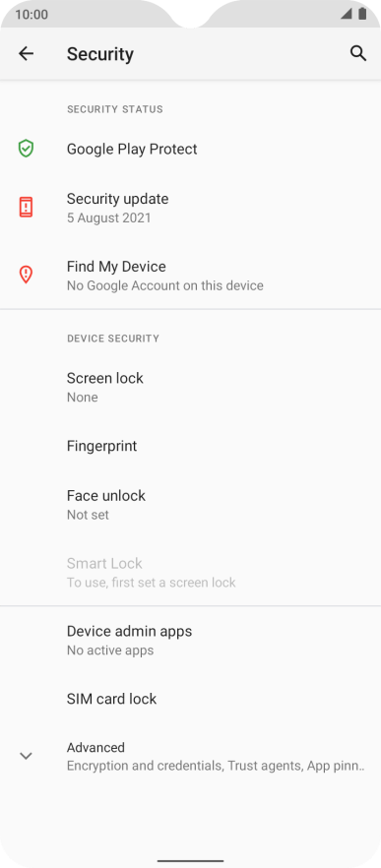Open Find My Device setting

pyautogui.click(x=191, y=276)
